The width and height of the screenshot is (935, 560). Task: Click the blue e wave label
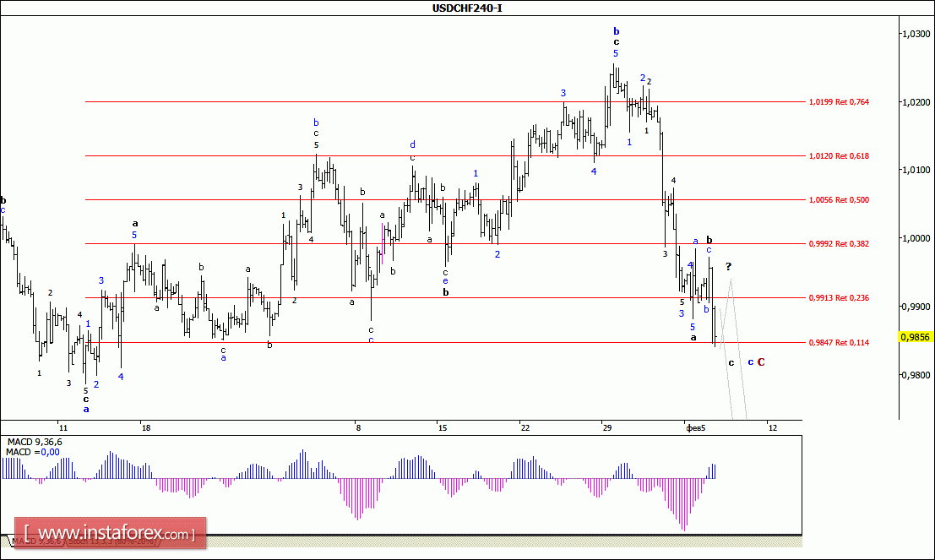coord(445,281)
